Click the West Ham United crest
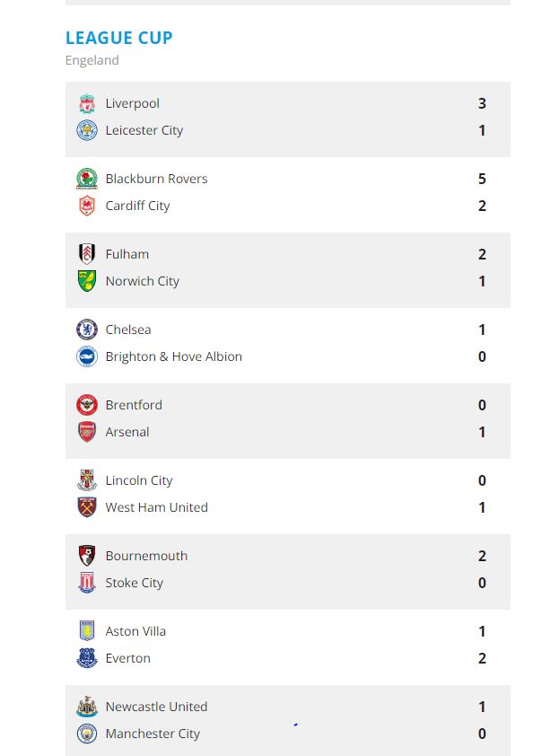The width and height of the screenshot is (559, 756). [86, 507]
